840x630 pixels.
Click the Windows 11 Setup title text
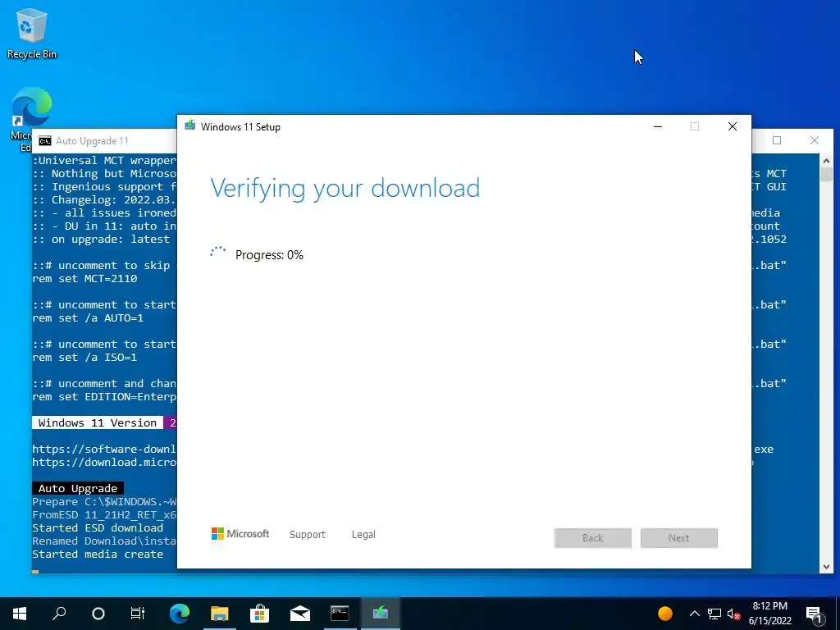click(x=240, y=127)
